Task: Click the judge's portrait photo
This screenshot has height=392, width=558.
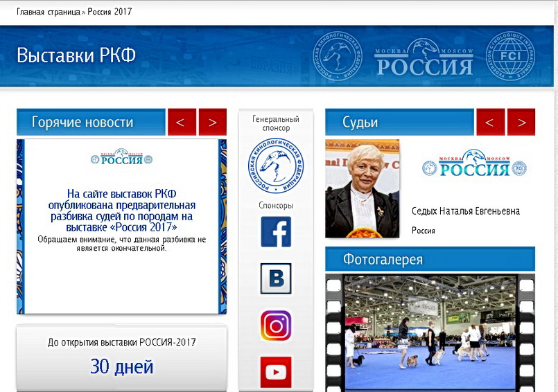Action: [x=363, y=188]
